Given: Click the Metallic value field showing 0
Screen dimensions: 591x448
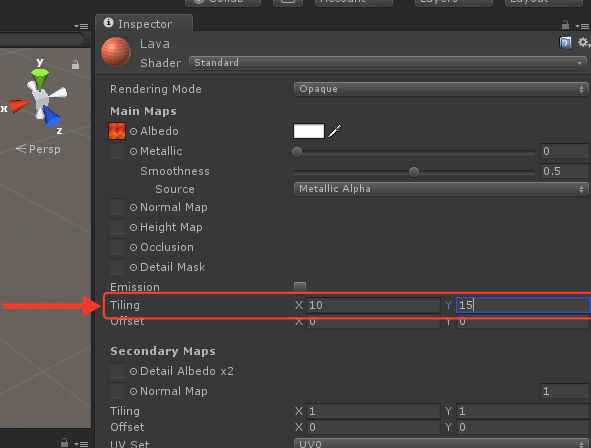Looking at the screenshot, I should [565, 151].
